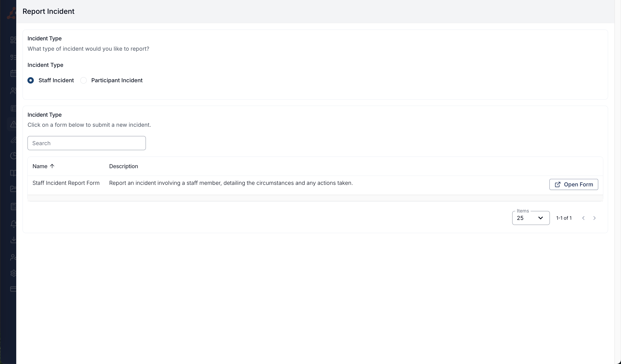The width and height of the screenshot is (621, 364).
Task: Click the Staff Incident Report Form row
Action: point(66,183)
